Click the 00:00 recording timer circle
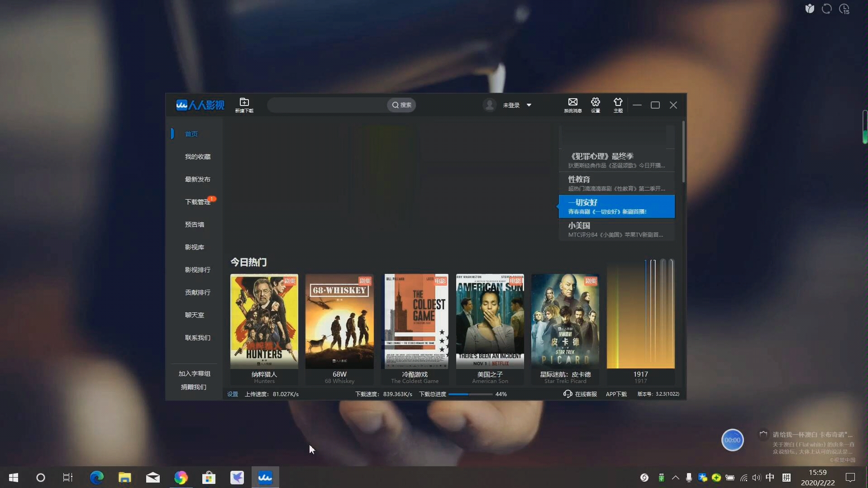 [x=732, y=440]
